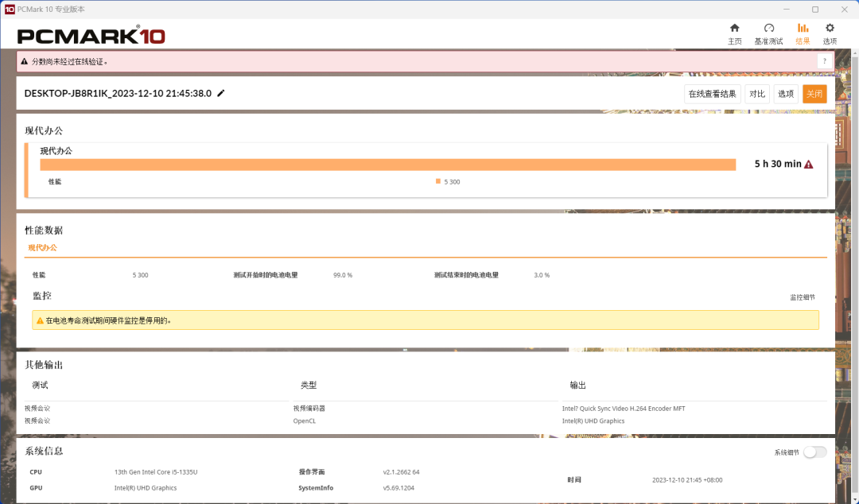This screenshot has width=859, height=504.
Task: Click the yellow warning icon in the monitoring notice
Action: (x=40, y=320)
